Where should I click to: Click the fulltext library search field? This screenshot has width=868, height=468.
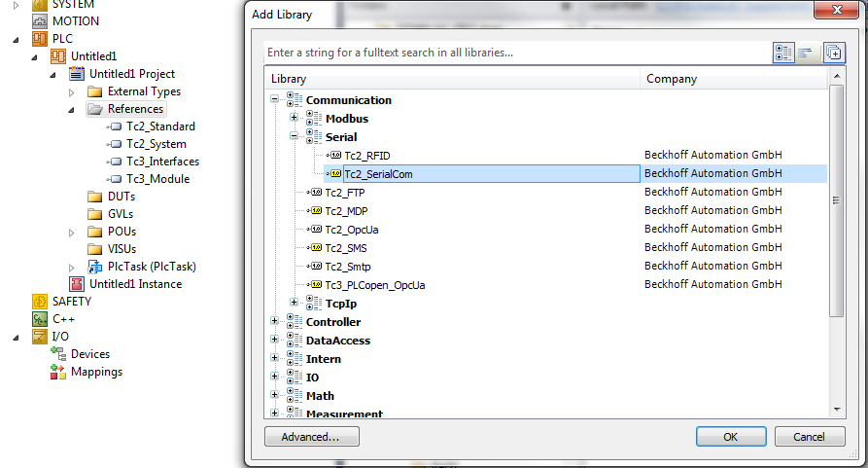517,53
